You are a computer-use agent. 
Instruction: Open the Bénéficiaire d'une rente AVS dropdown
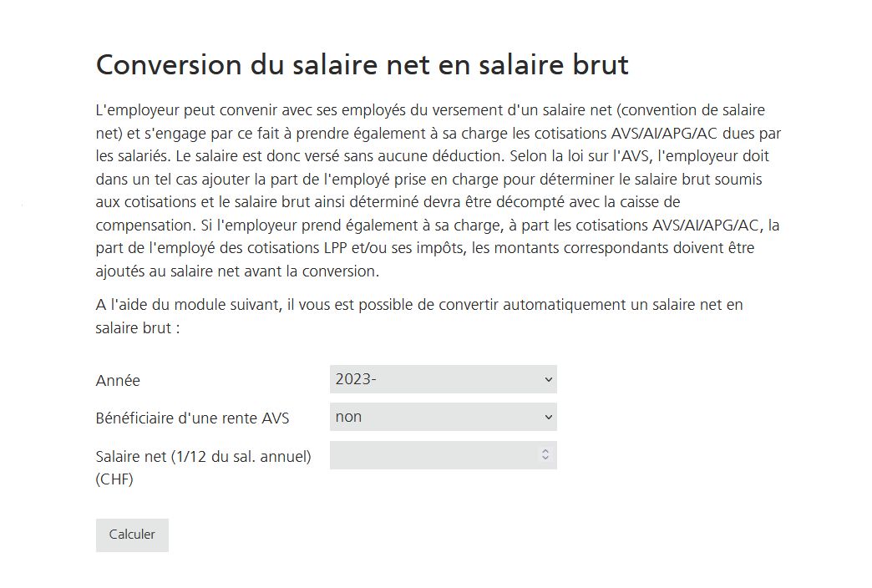443,416
